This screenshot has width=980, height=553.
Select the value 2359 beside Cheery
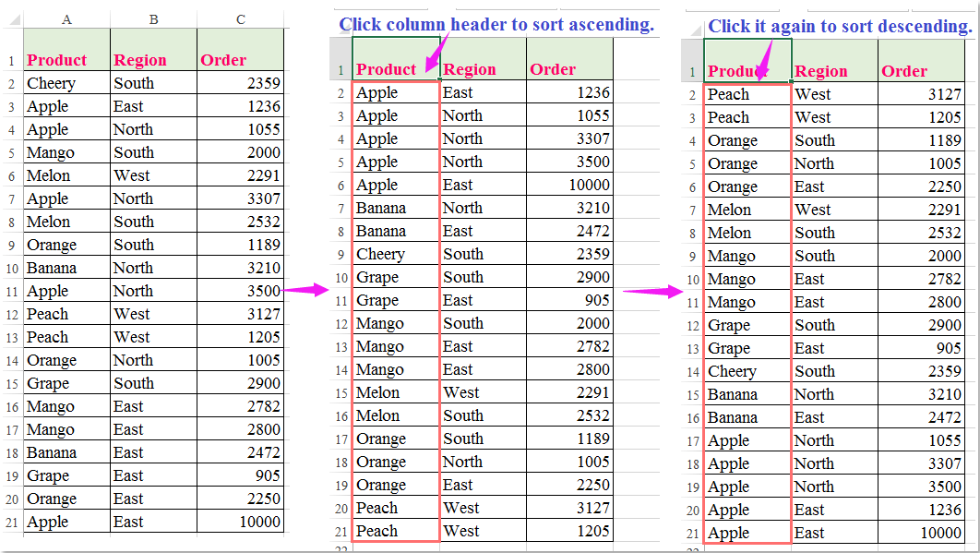(x=264, y=83)
